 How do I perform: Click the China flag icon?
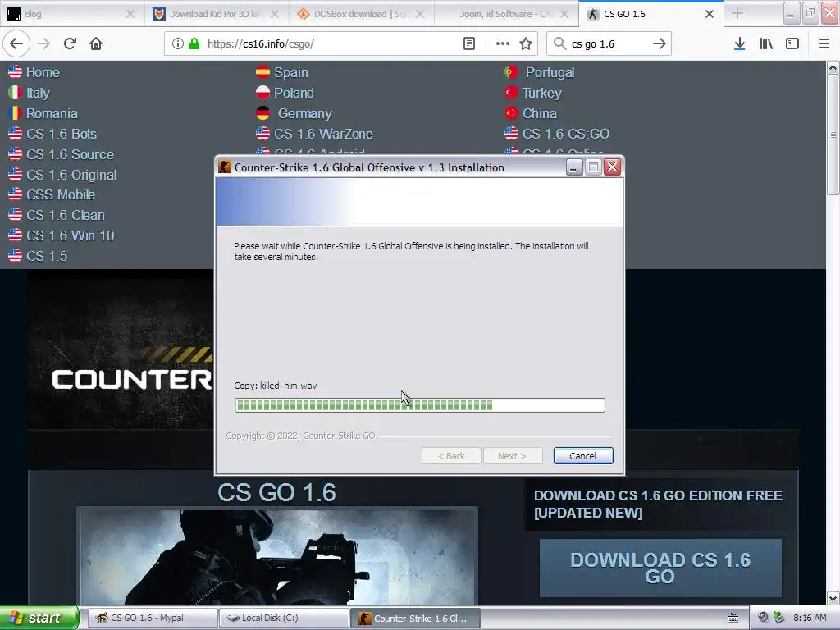pos(511,112)
